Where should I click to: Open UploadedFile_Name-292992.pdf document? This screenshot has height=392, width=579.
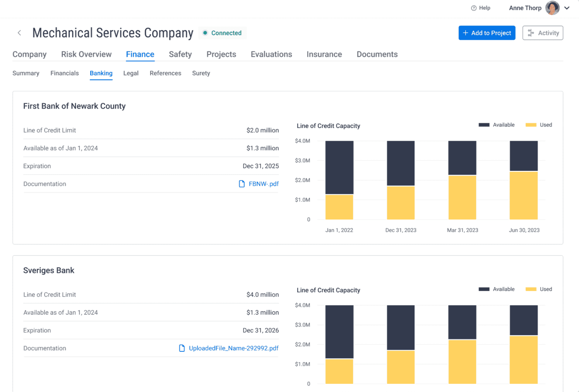(x=233, y=348)
